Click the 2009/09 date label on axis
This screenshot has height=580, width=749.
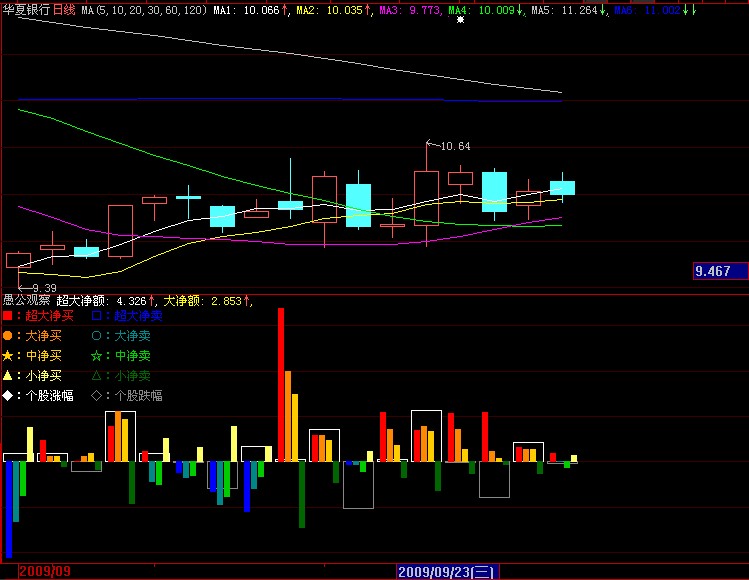(26, 572)
